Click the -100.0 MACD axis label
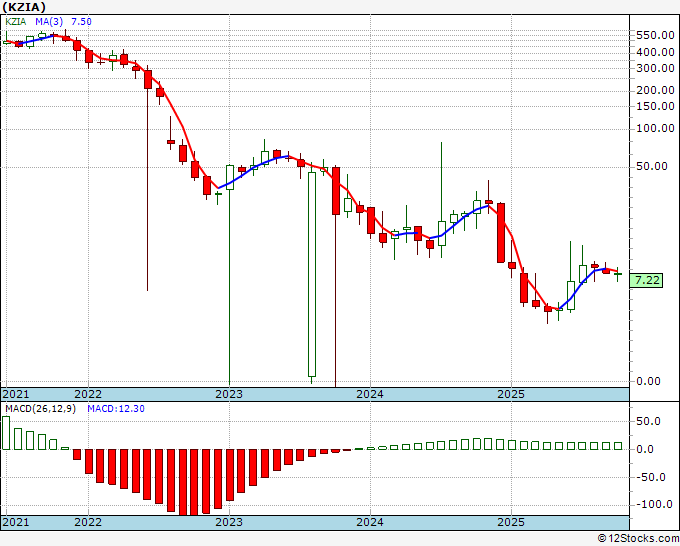The height and width of the screenshot is (546, 680). point(652,504)
